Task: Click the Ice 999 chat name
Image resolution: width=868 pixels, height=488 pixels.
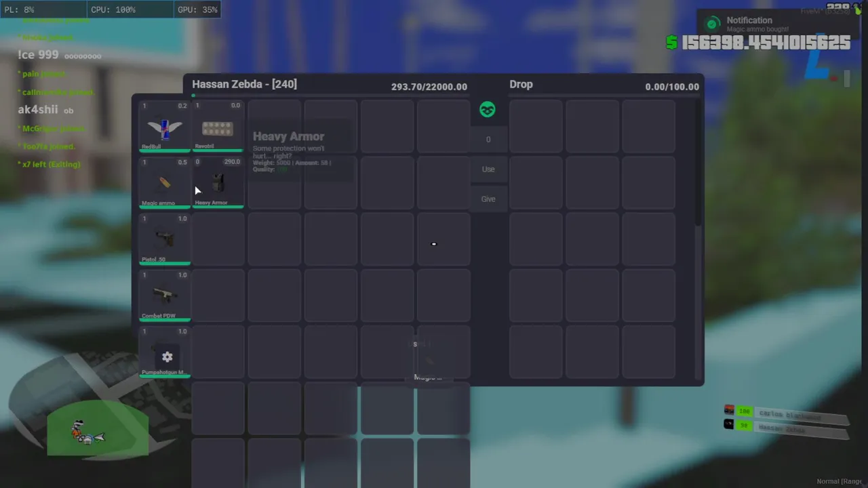Action: pyautogui.click(x=38, y=54)
